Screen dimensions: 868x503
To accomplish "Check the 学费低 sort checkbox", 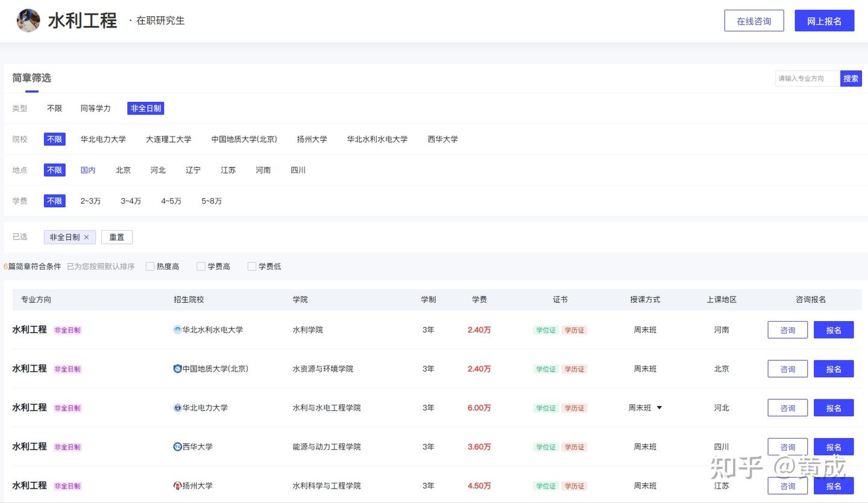I will tap(252, 266).
